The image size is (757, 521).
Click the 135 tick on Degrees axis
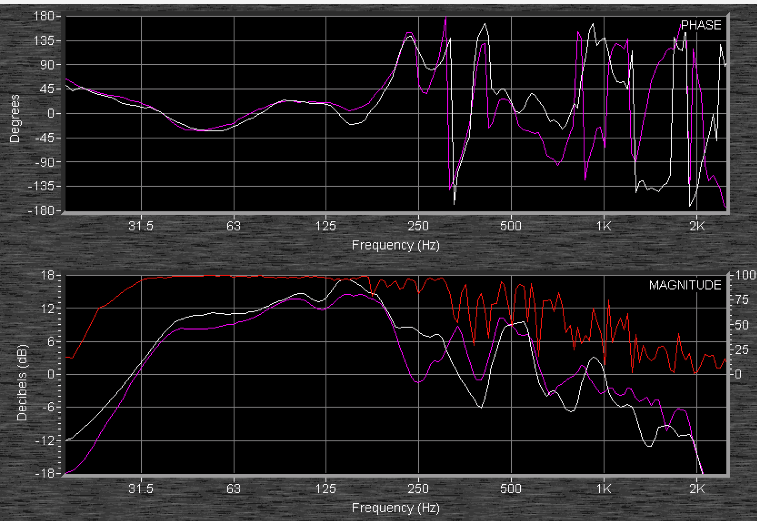pyautogui.click(x=43, y=40)
